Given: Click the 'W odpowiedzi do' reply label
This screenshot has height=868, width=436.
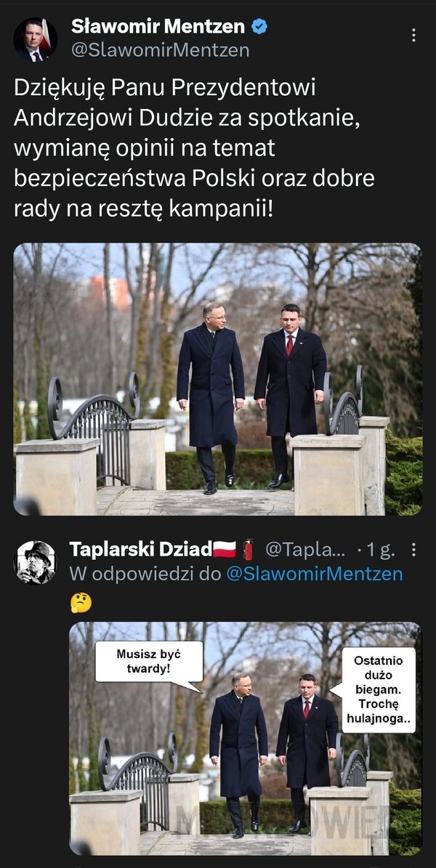Looking at the screenshot, I should point(145,574).
